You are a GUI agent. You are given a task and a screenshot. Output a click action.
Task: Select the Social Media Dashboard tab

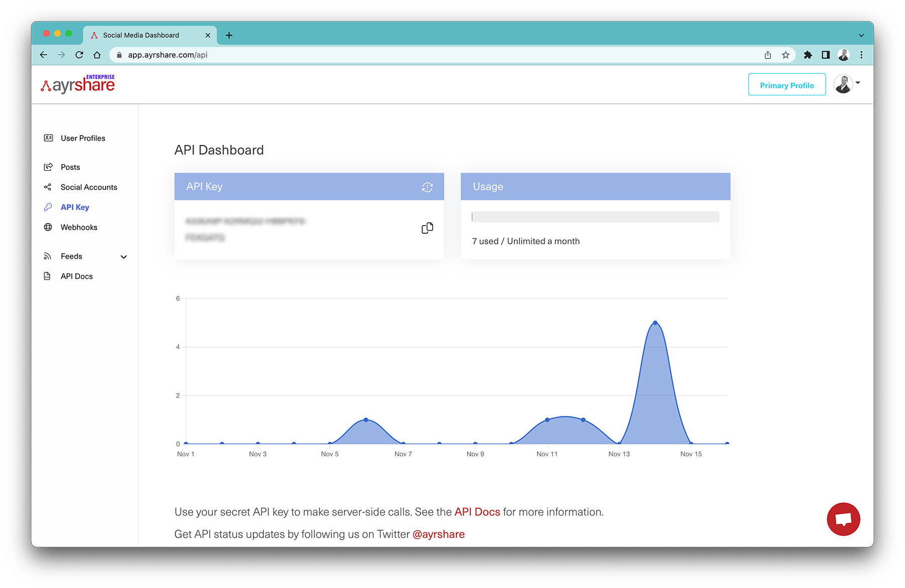(x=141, y=35)
